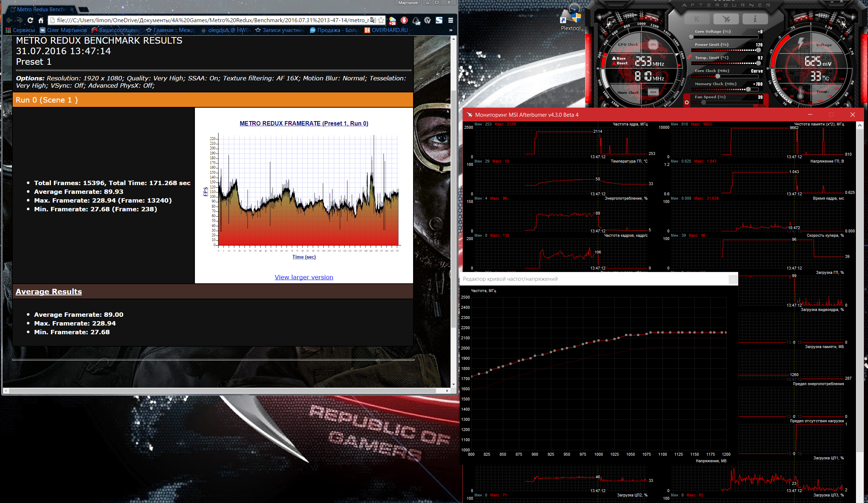Click View larger version link
Screen dimensions: 868x503
click(304, 277)
